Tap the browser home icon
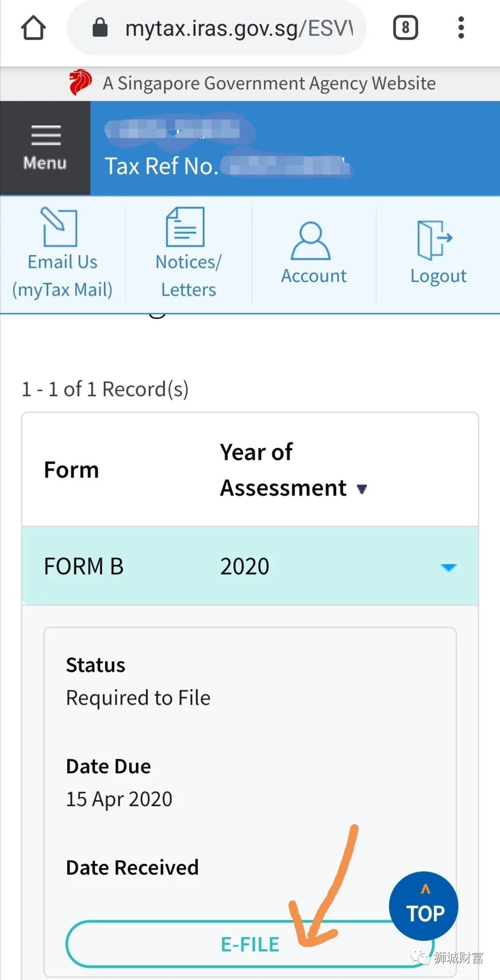 (33, 28)
